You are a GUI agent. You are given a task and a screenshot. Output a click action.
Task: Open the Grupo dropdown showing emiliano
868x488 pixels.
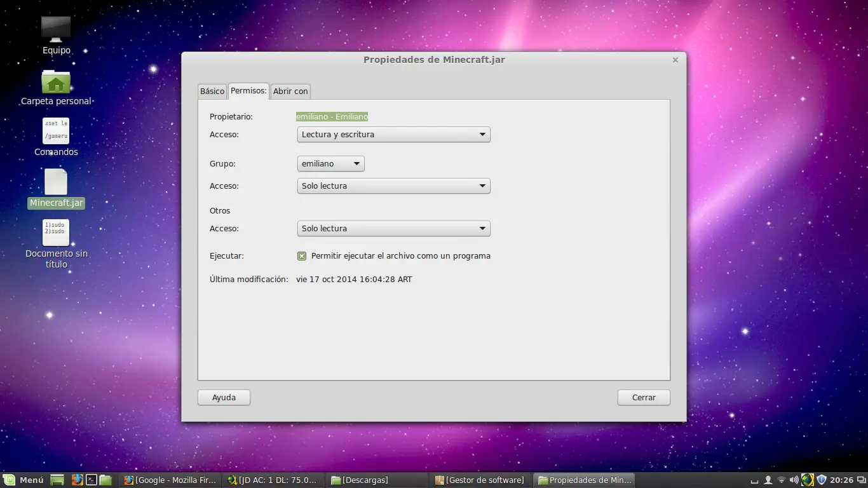pyautogui.click(x=331, y=164)
